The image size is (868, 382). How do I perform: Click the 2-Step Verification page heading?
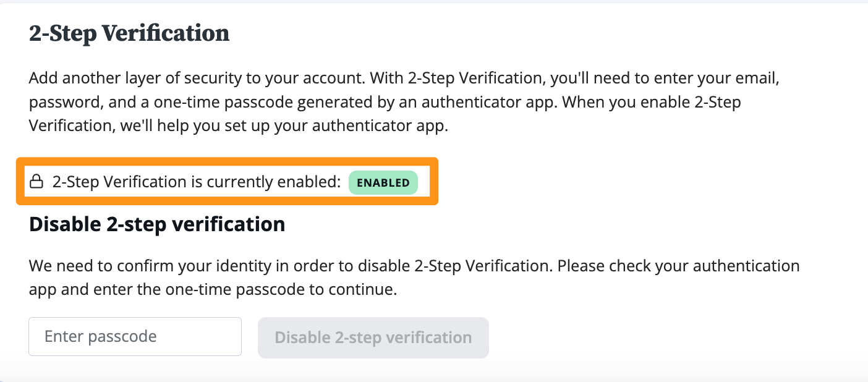(129, 33)
